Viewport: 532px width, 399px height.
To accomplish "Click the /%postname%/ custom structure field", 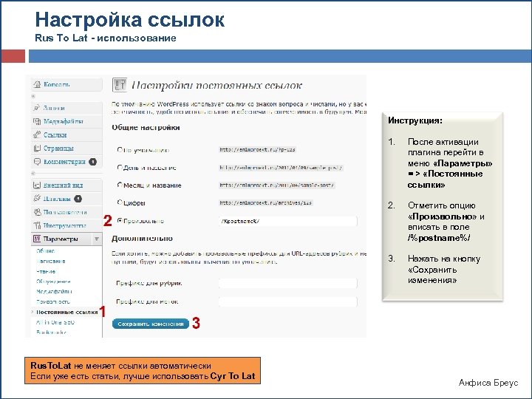I will pyautogui.click(x=288, y=221).
